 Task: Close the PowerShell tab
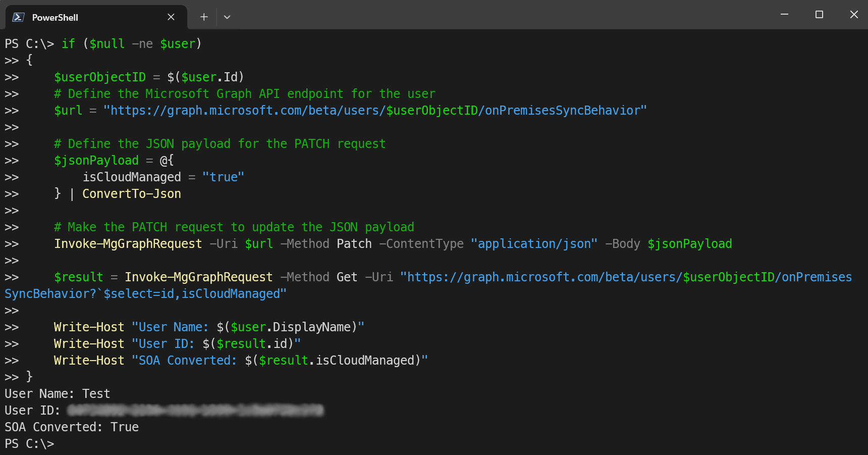(171, 17)
